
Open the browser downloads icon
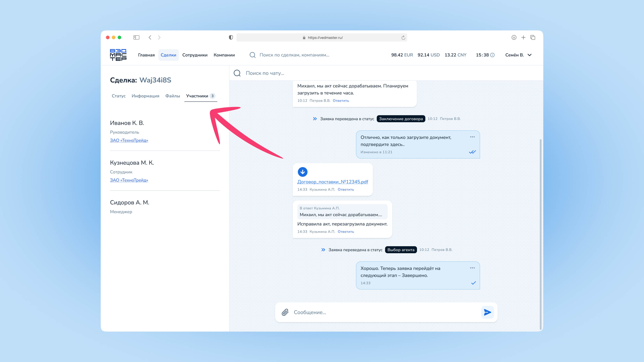coord(514,37)
